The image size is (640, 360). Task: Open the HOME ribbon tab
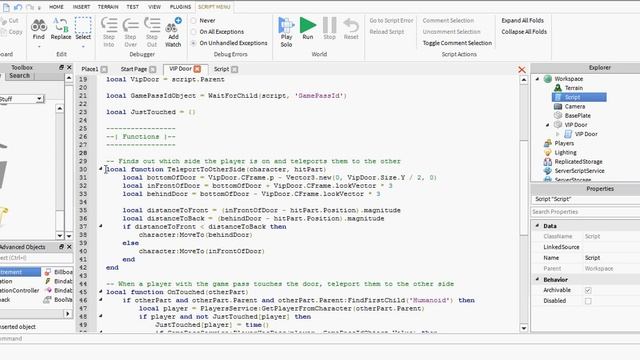point(56,7)
